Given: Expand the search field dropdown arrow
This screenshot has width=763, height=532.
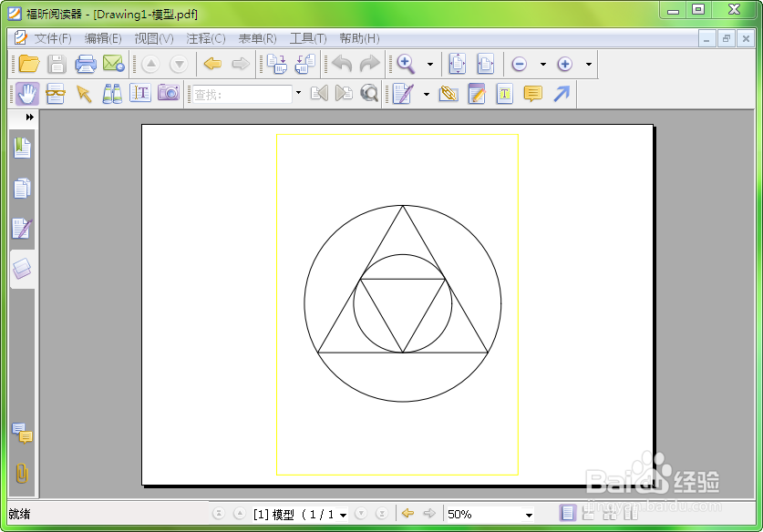Looking at the screenshot, I should [298, 93].
